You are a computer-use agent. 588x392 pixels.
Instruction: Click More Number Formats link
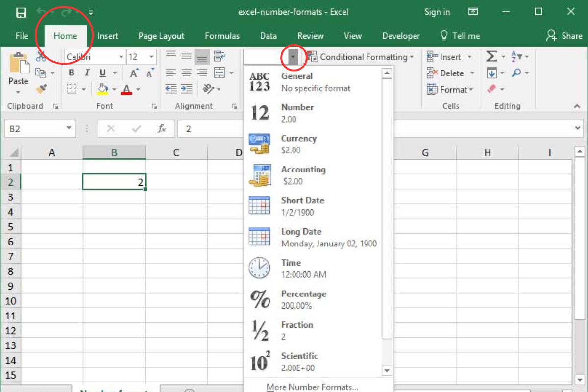(312, 387)
